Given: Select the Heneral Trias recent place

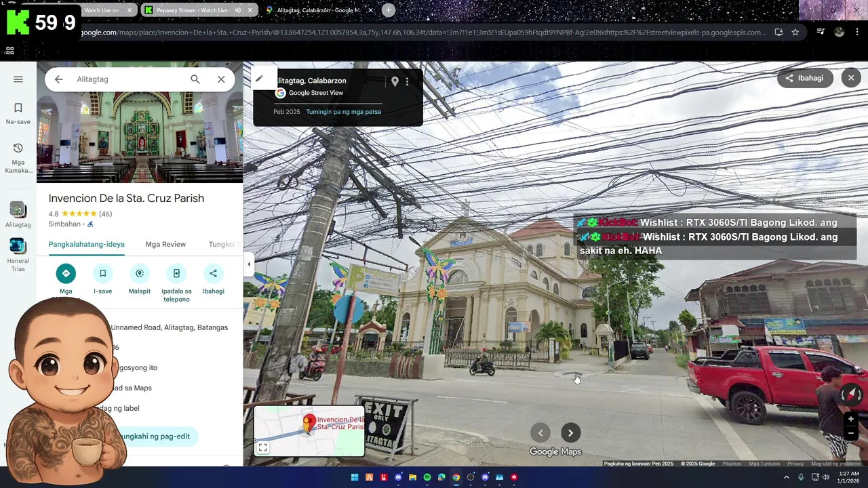Looking at the screenshot, I should pos(18,255).
